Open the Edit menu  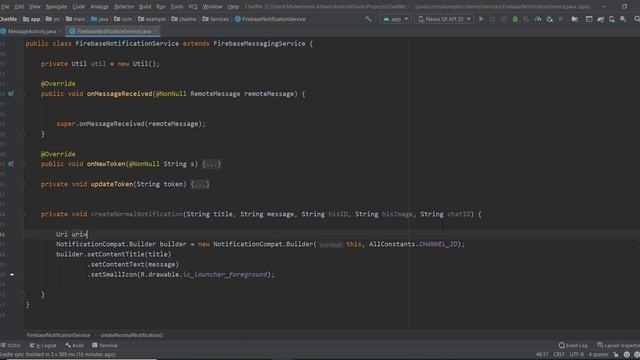[19, 7]
